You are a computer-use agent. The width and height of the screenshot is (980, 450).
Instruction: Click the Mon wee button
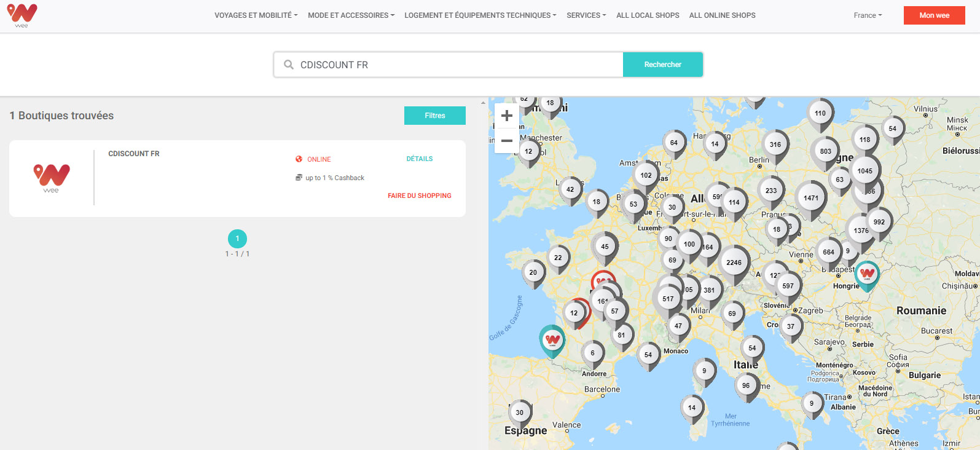(x=934, y=15)
